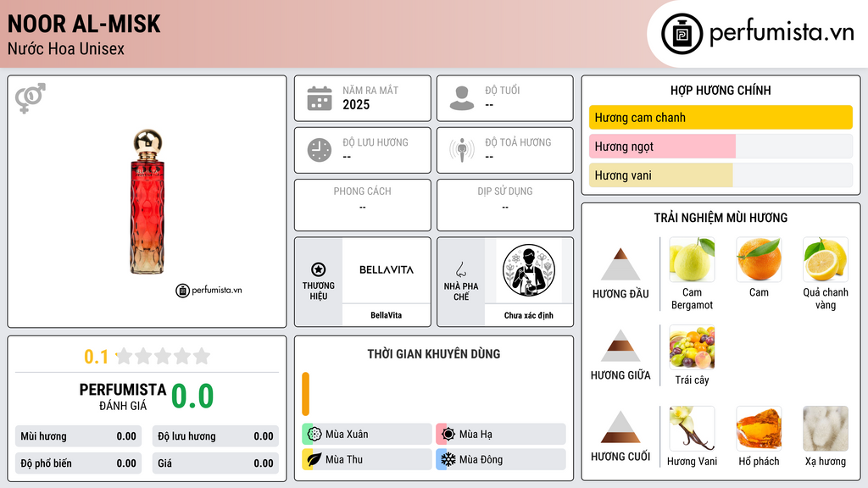
Task: Click the orange recommended-time bar
Action: tap(305, 394)
